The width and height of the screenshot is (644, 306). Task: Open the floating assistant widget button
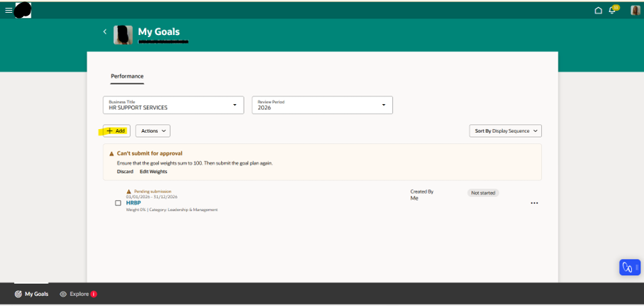click(630, 267)
